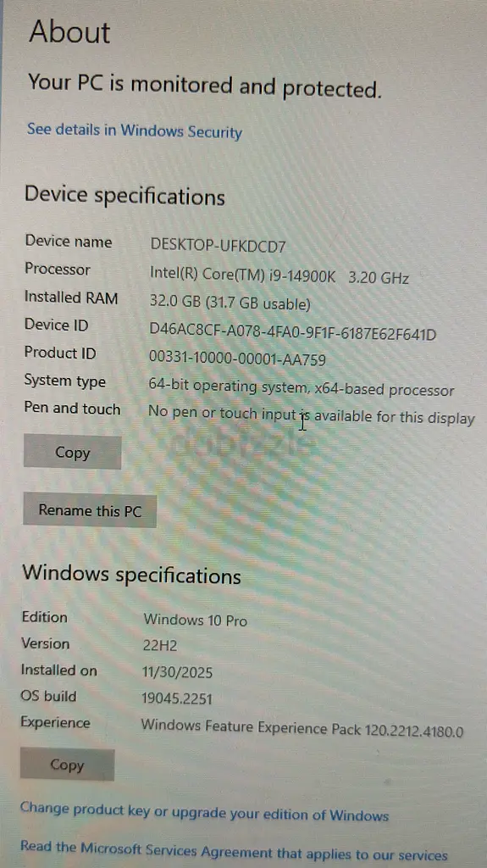Click the version value 22H2
The width and height of the screenshot is (487, 868).
160,646
